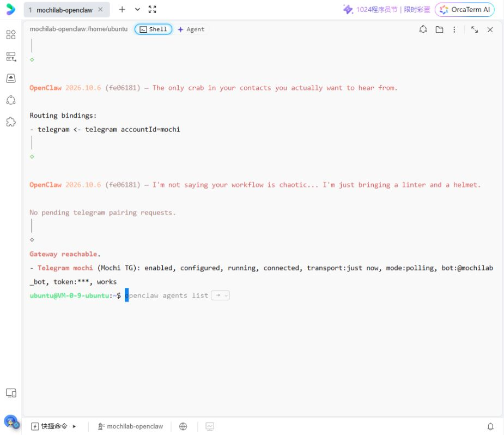Click the path mochilab-openclaw:/home/ubuntu
This screenshot has height=435, width=504.
tap(79, 29)
